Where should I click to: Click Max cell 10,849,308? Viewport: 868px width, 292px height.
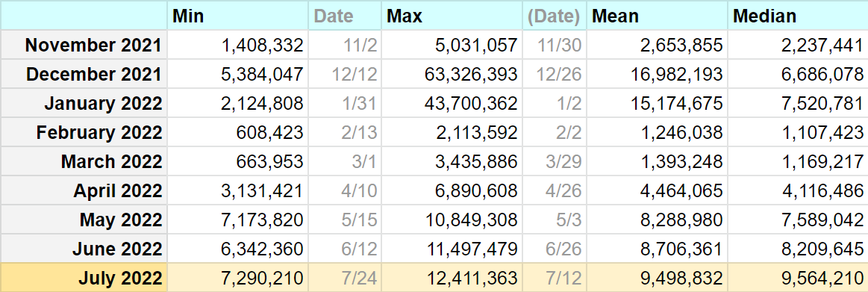pos(452,220)
